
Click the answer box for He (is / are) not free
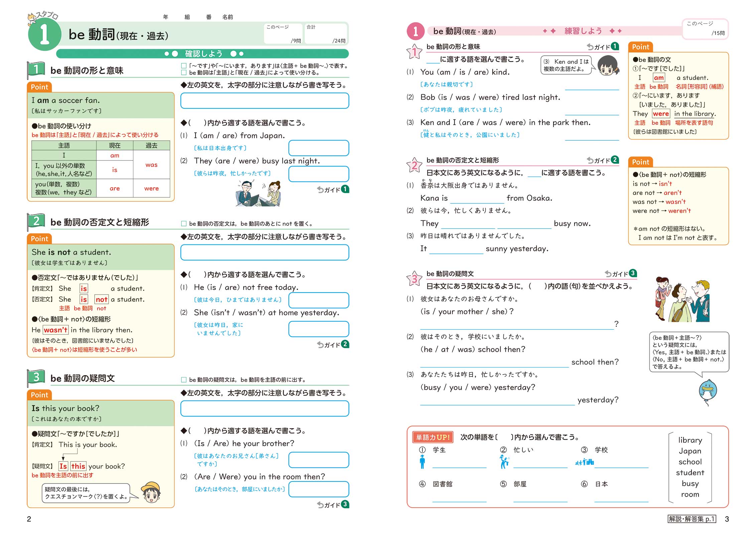[x=319, y=300]
